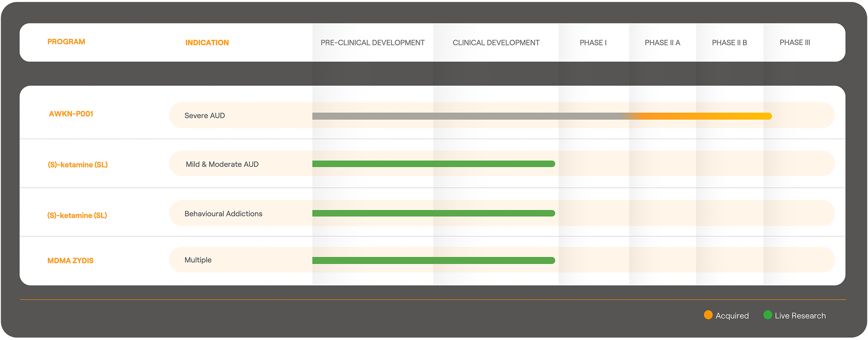Select the PRE-CLINICAL DEVELOPMENT header
The width and height of the screenshot is (868, 340).
pos(373,43)
